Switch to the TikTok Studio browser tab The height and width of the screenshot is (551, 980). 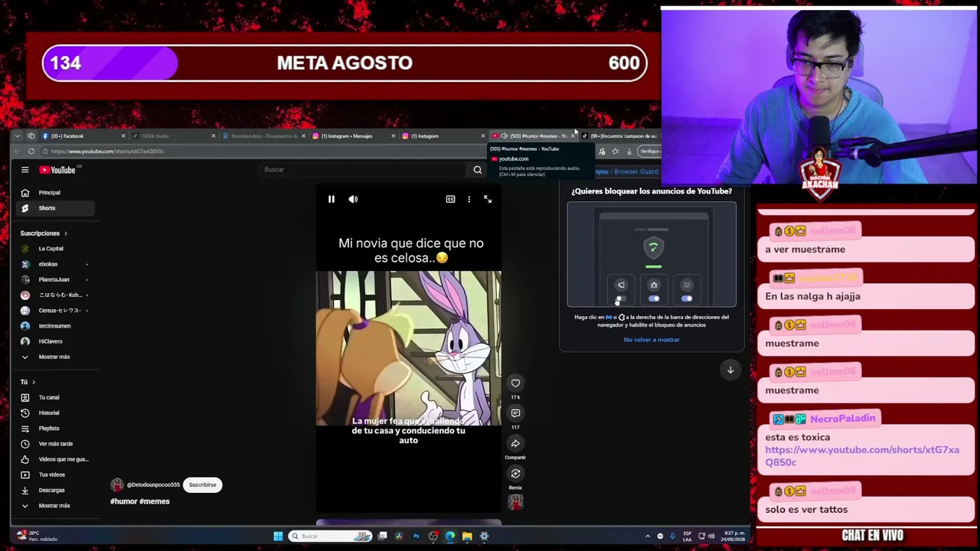pos(172,136)
